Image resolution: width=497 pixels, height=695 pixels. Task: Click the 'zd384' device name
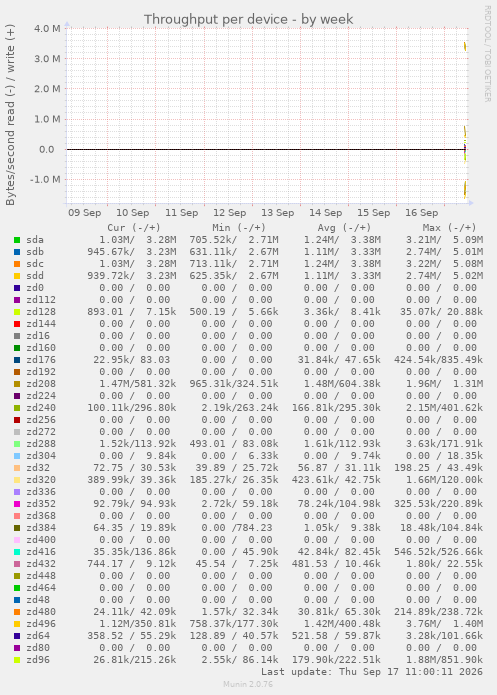[41, 528]
